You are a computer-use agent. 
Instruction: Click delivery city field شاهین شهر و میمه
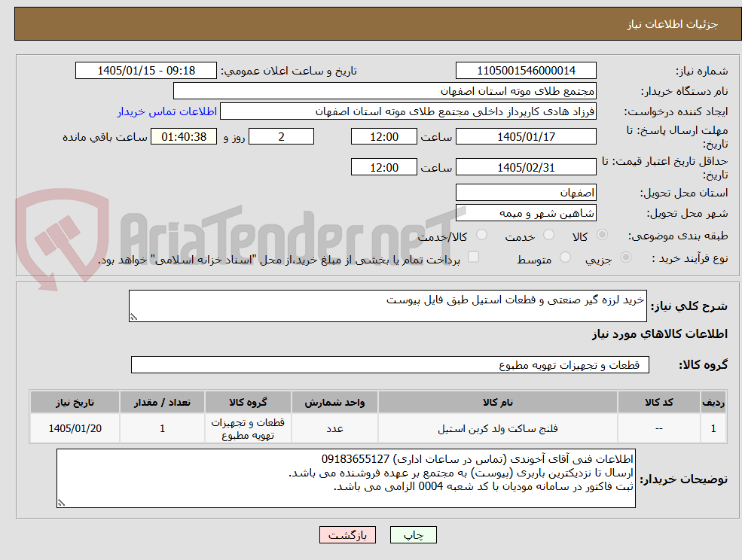click(526, 213)
